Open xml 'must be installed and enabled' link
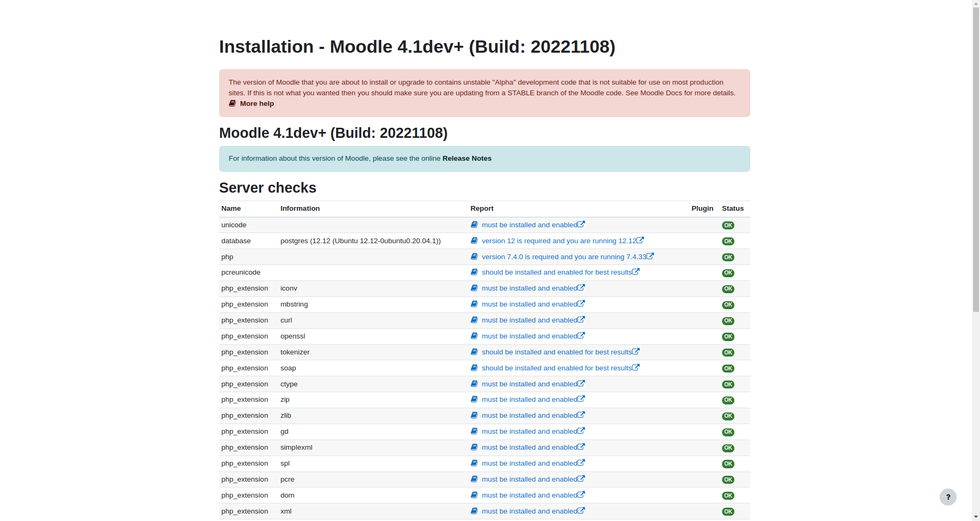 coord(529,511)
